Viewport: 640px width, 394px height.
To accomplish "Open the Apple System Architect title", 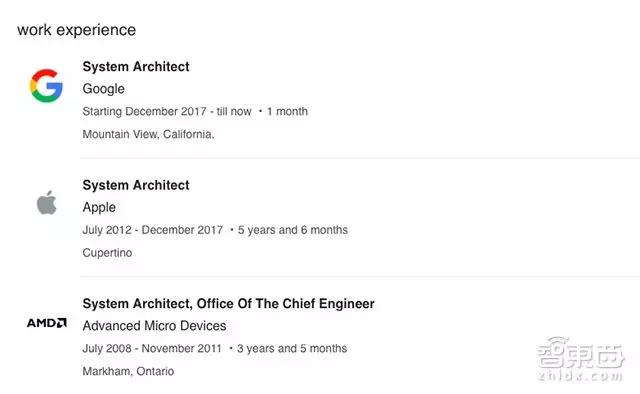I will click(136, 185).
